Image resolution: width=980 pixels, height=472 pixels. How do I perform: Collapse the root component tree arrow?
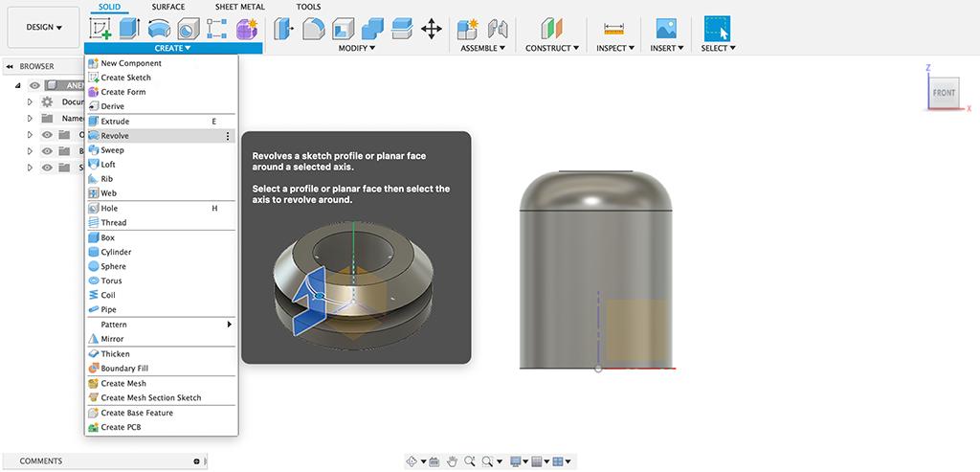coord(17,85)
